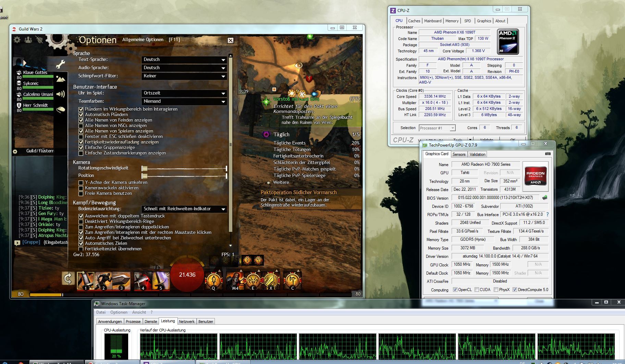Open the Schimpfwort-Filter dropdown
The height and width of the screenshot is (364, 625).
point(184,76)
